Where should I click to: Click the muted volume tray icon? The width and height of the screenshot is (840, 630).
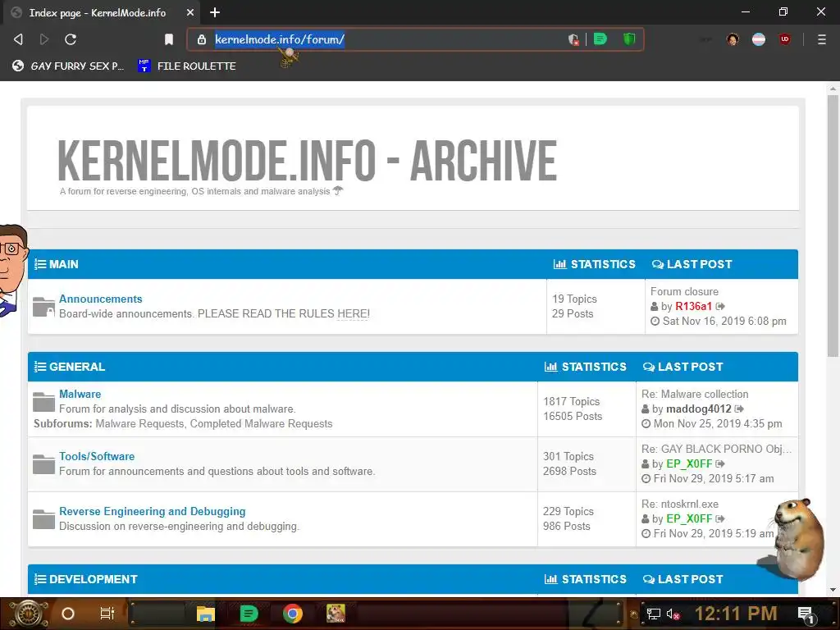tap(673, 614)
